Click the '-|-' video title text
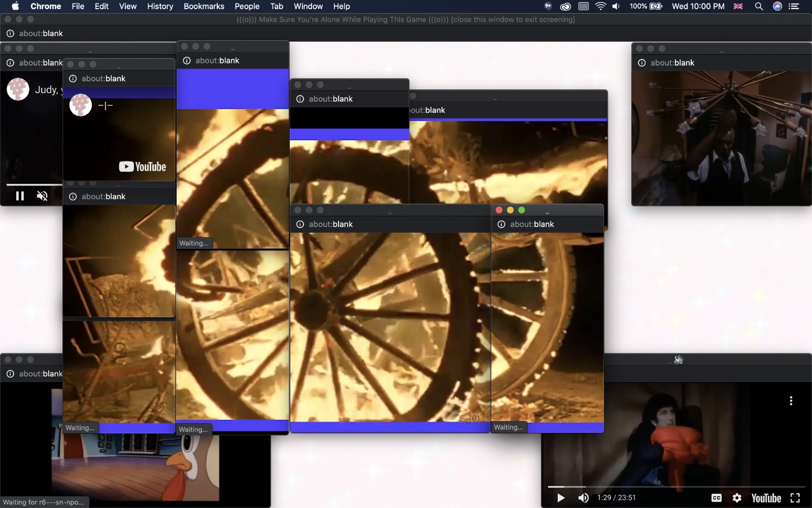Viewport: 812px width, 508px height. [105, 105]
